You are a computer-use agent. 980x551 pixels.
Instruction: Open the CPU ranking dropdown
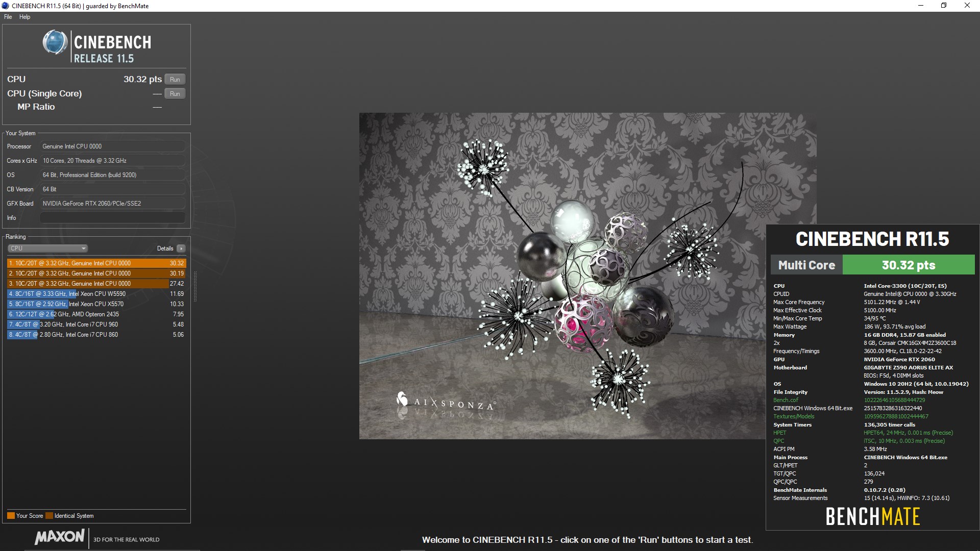click(x=48, y=248)
